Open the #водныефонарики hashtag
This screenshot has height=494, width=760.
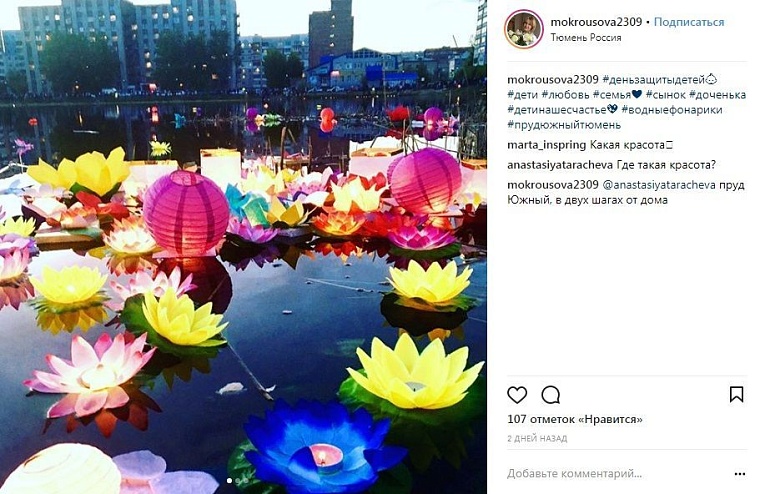tap(672, 110)
